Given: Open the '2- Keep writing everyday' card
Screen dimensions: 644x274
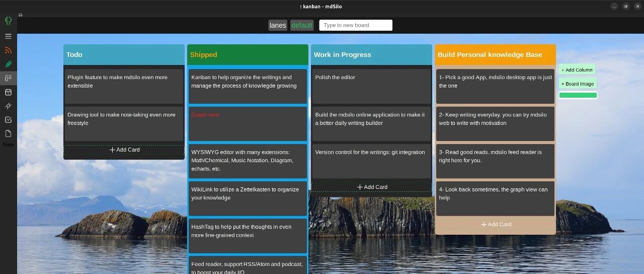Looking at the screenshot, I should (496, 124).
